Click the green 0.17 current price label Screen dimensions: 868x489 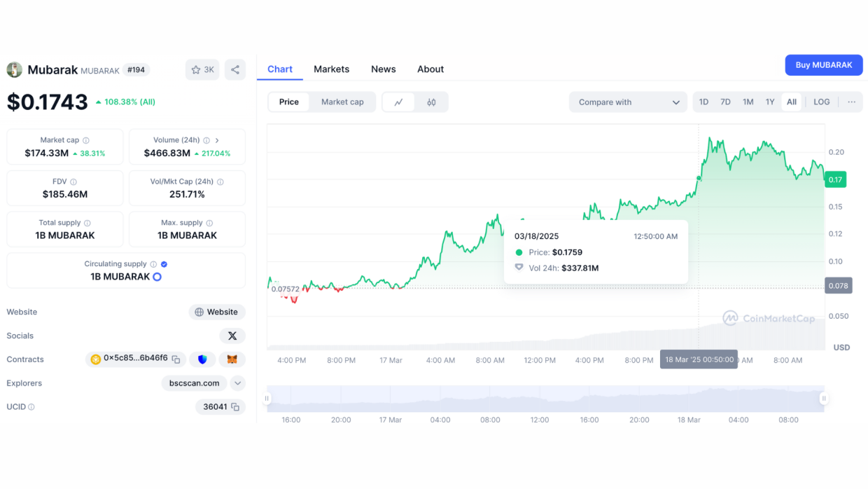click(x=836, y=179)
